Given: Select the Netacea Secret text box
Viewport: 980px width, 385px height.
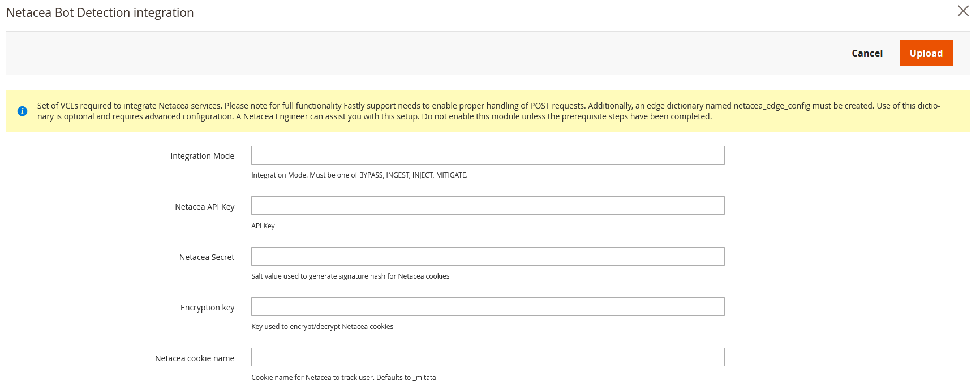Looking at the screenshot, I should [x=487, y=257].
